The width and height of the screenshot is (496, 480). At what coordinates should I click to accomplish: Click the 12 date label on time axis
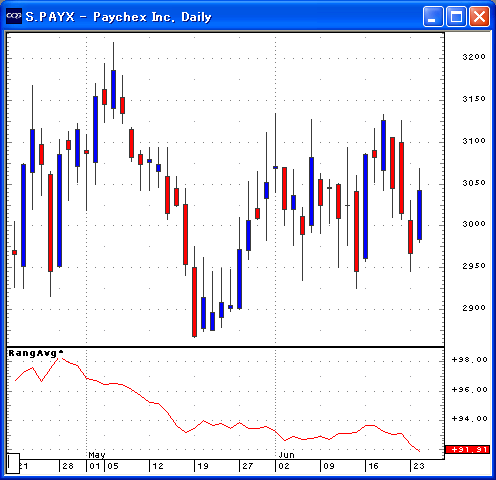pyautogui.click(x=158, y=466)
